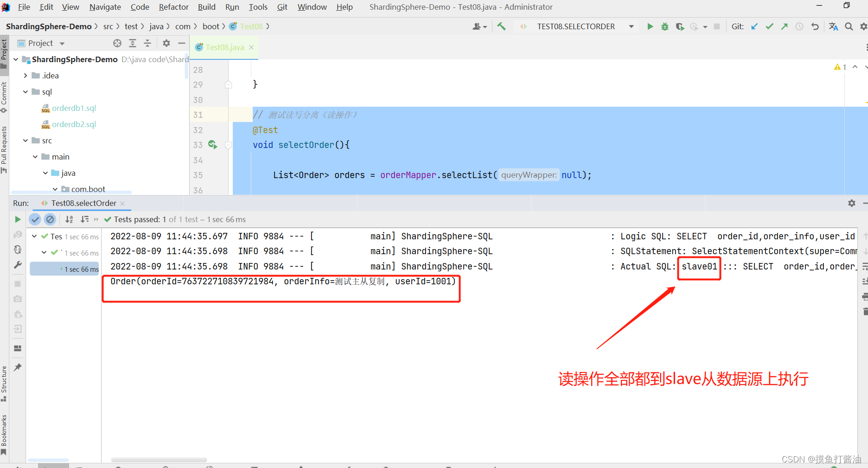Open the Structure tool window

coord(4,384)
